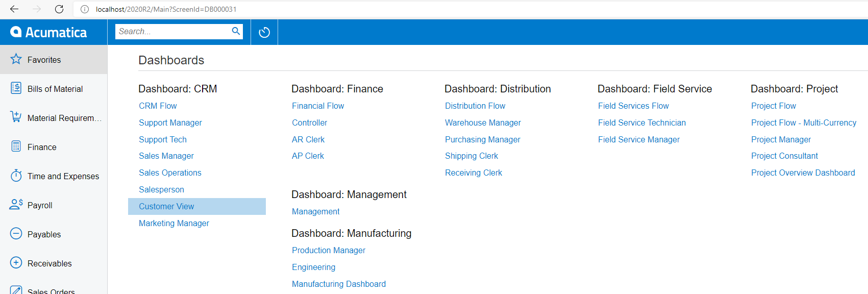Open the CRM Flow dashboard
868x294 pixels.
click(158, 106)
